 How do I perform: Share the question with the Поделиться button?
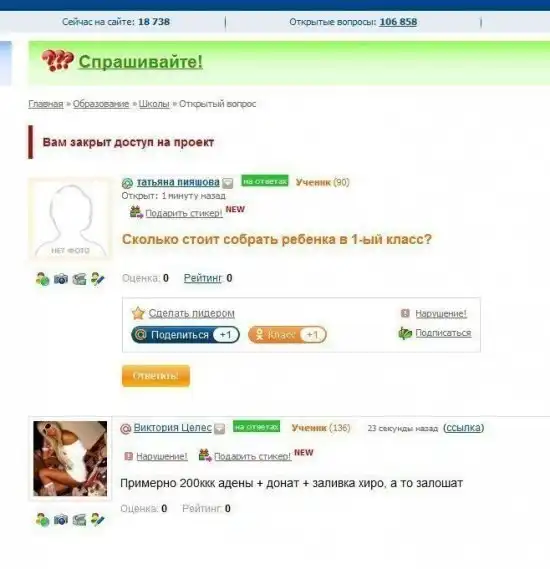(185, 335)
